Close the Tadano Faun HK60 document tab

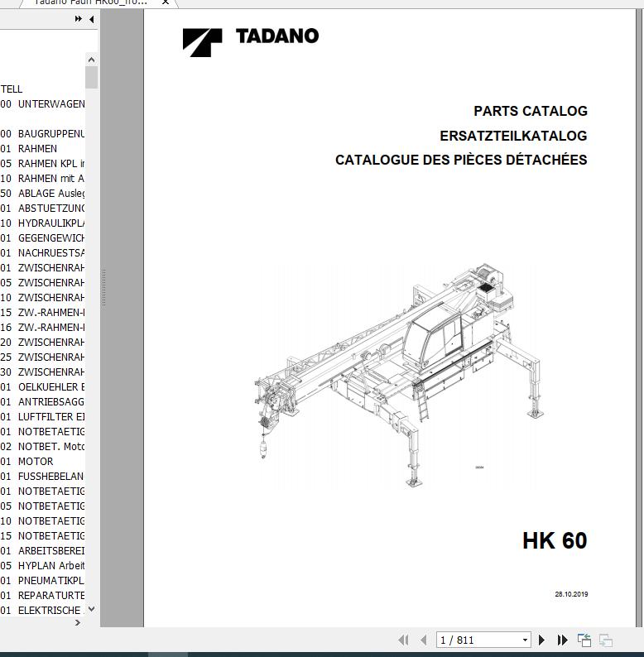tap(166, 2)
